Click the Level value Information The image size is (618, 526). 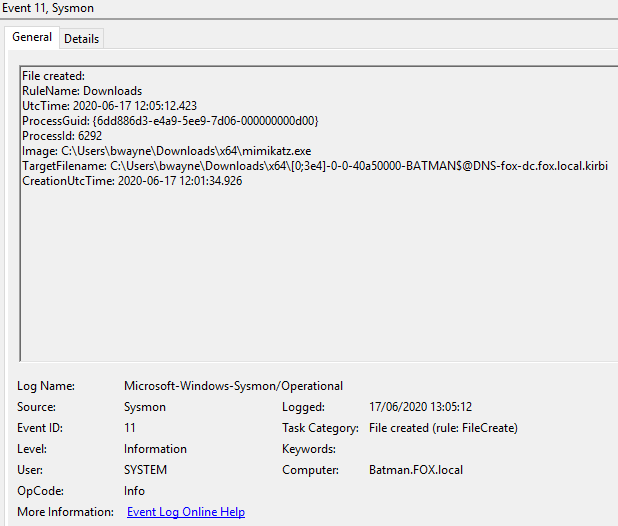[155, 449]
